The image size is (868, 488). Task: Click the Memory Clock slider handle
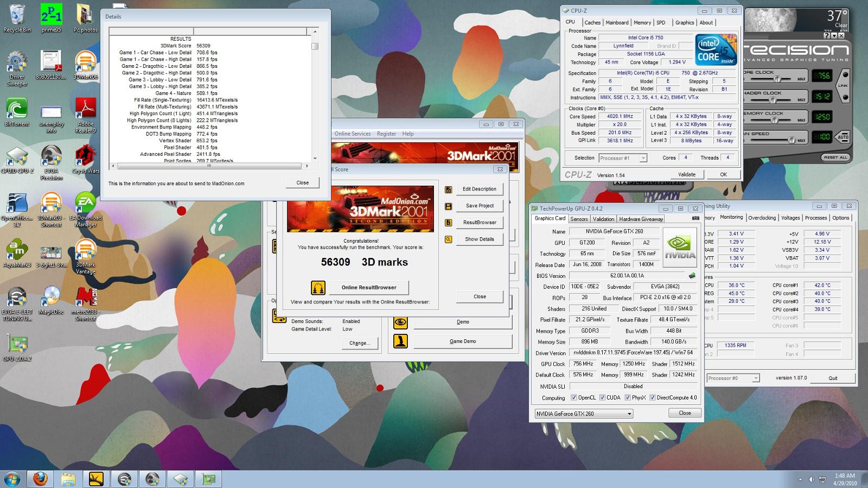pyautogui.click(x=775, y=120)
